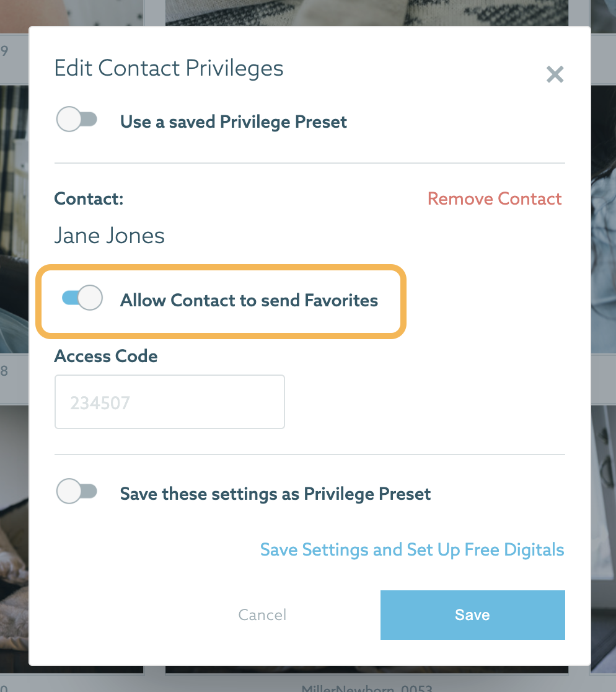Click the Save these settings as Privilege Preset label
Viewport: 616px width, 692px height.
click(x=275, y=494)
